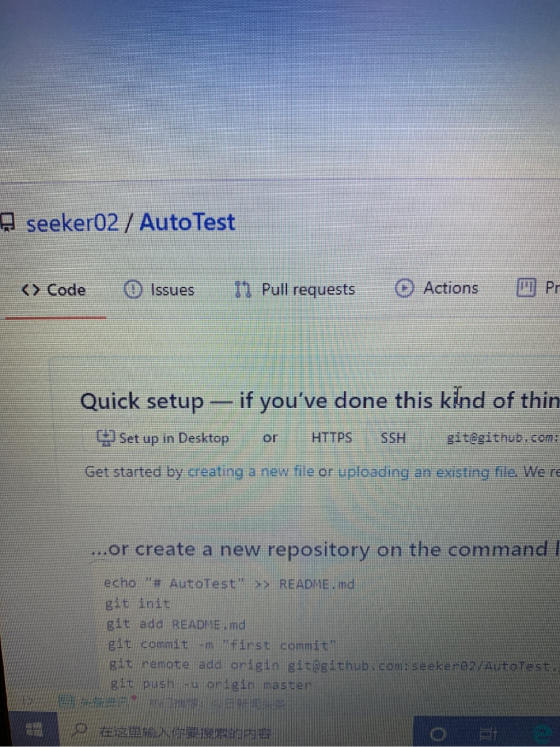
Task: Click the 'git init' command line
Action: 138,604
